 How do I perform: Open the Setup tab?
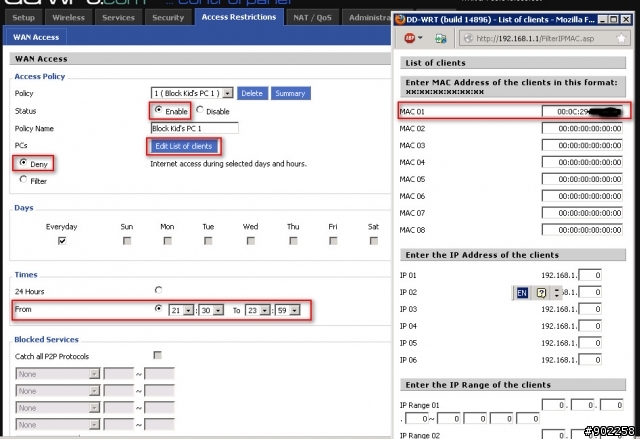pyautogui.click(x=23, y=18)
